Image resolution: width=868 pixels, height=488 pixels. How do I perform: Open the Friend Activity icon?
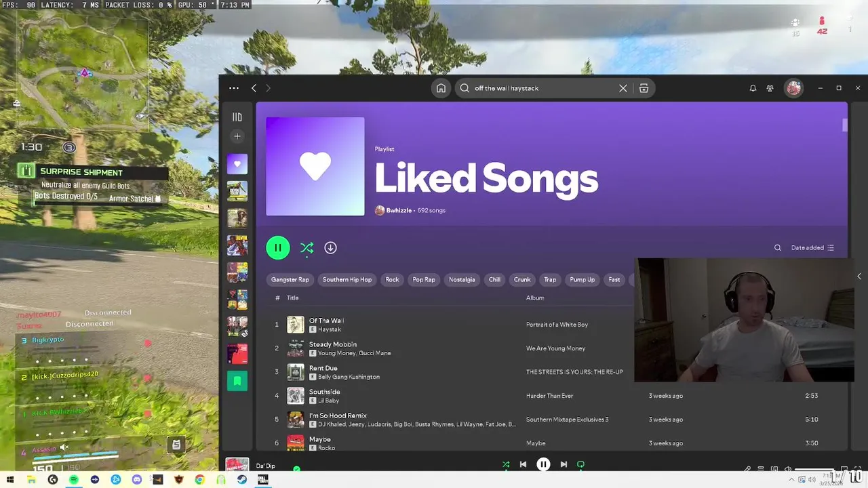tap(770, 88)
